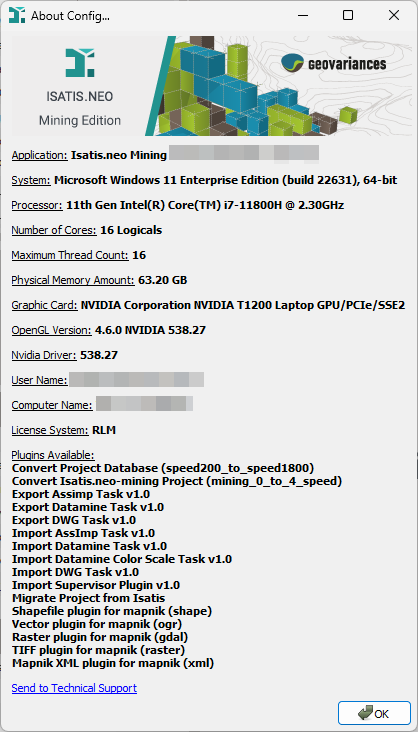
Task: Click Migrate Project from Isatis entry
Action: pos(88,598)
